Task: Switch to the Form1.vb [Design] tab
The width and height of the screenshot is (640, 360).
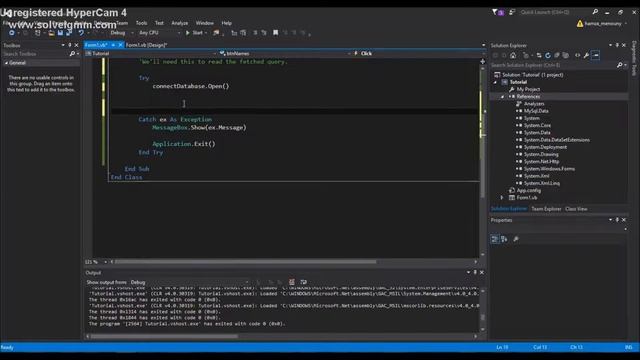Action: 146,45
